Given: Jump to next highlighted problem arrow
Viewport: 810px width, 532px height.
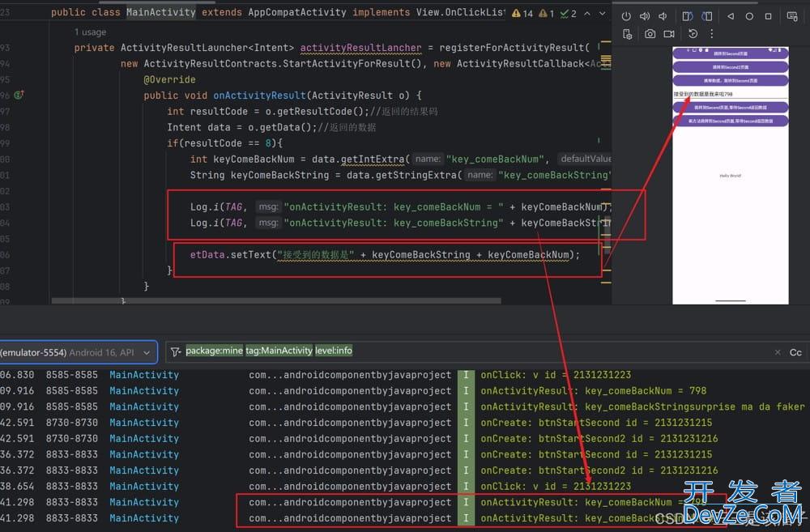Looking at the screenshot, I should [x=602, y=14].
